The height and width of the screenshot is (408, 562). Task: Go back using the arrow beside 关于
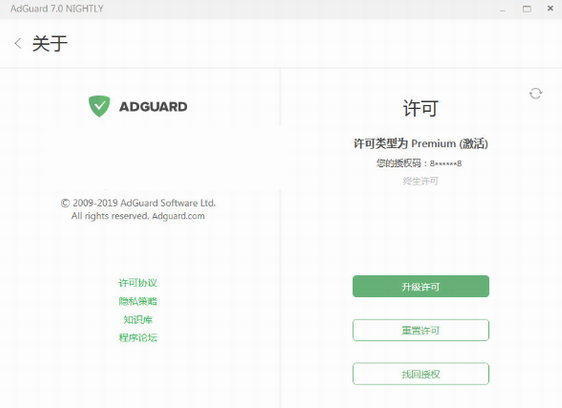tap(18, 43)
